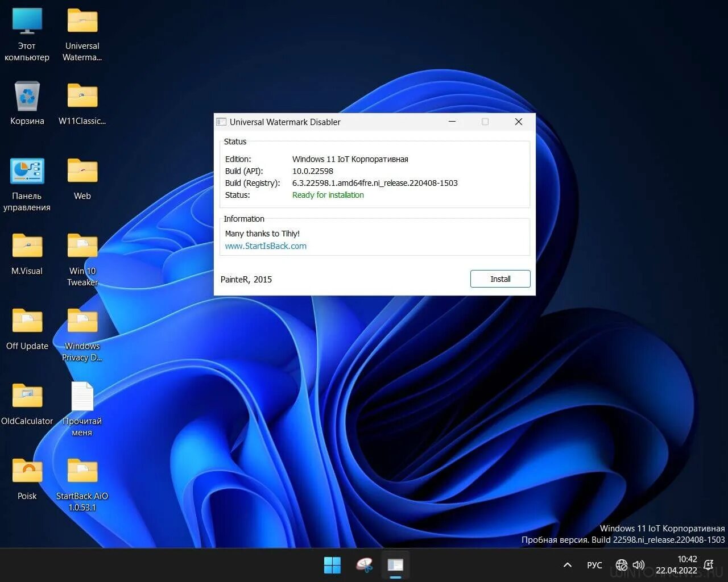The height and width of the screenshot is (582, 728).
Task: Open the Панель управления control panel icon
Action: tap(27, 185)
